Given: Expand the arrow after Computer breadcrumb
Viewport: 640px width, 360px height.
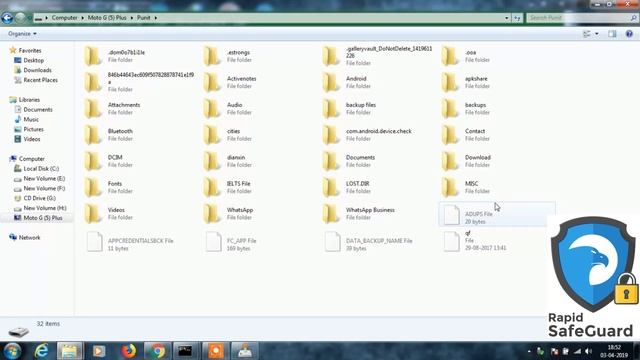Looking at the screenshot, I should coord(82,18).
